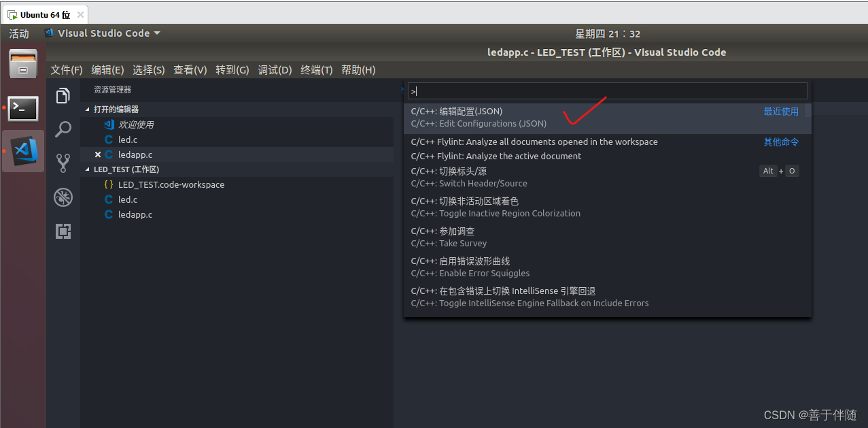Open the 编辑(E) menu

[107, 70]
